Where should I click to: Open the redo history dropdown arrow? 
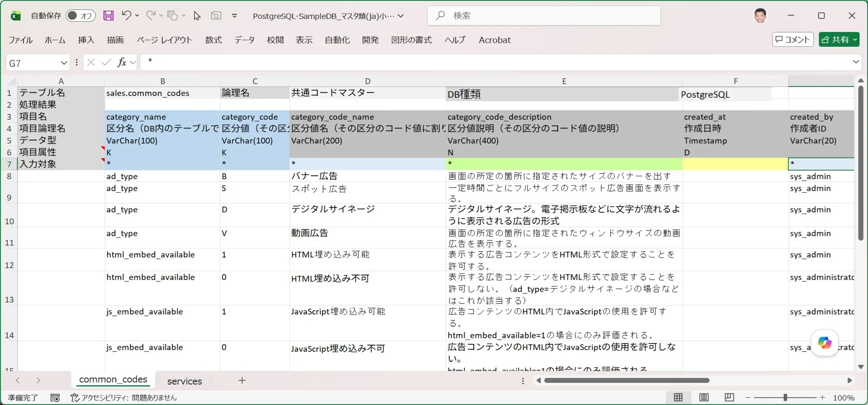(161, 16)
